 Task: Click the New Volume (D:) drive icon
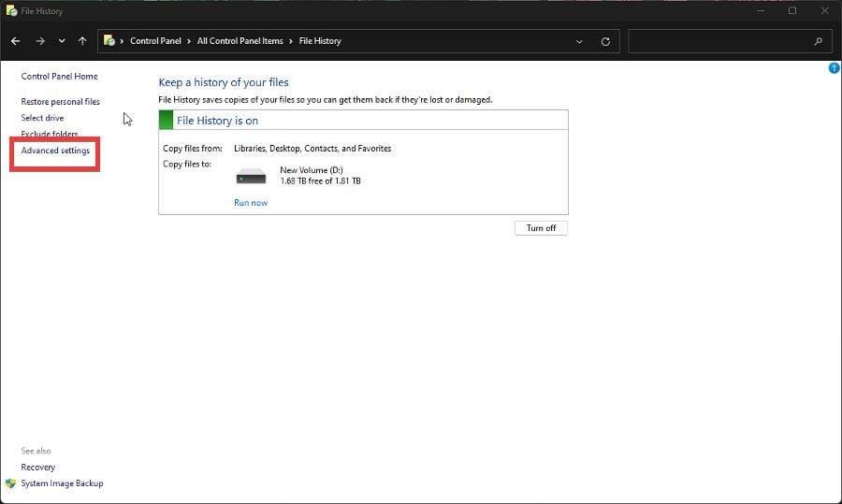pyautogui.click(x=251, y=176)
